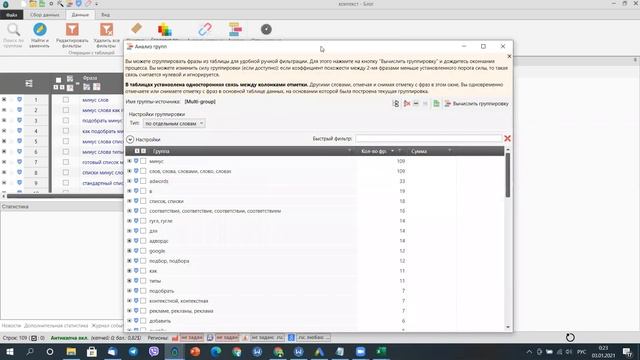
Task: Expand the адвордс group row
Action: pos(129,241)
